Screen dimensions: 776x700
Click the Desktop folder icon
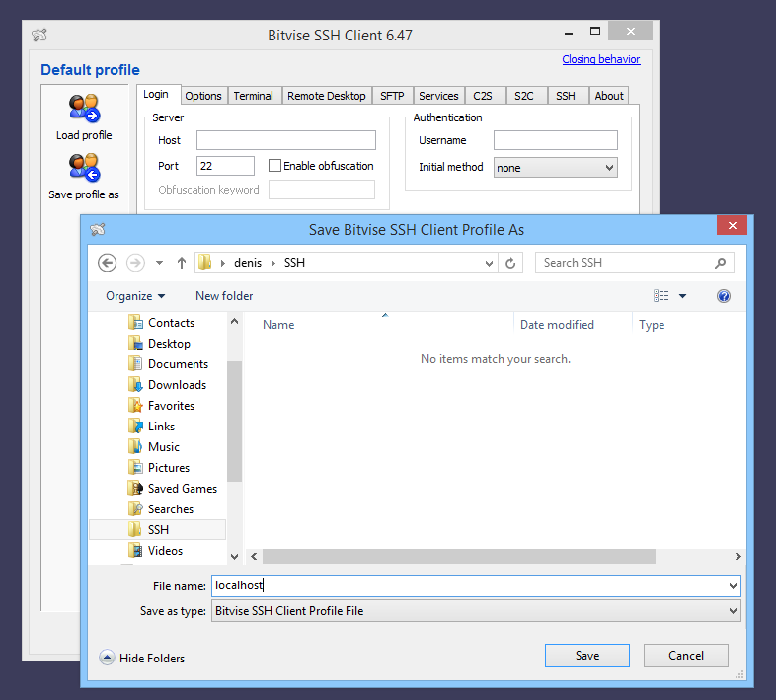(135, 343)
